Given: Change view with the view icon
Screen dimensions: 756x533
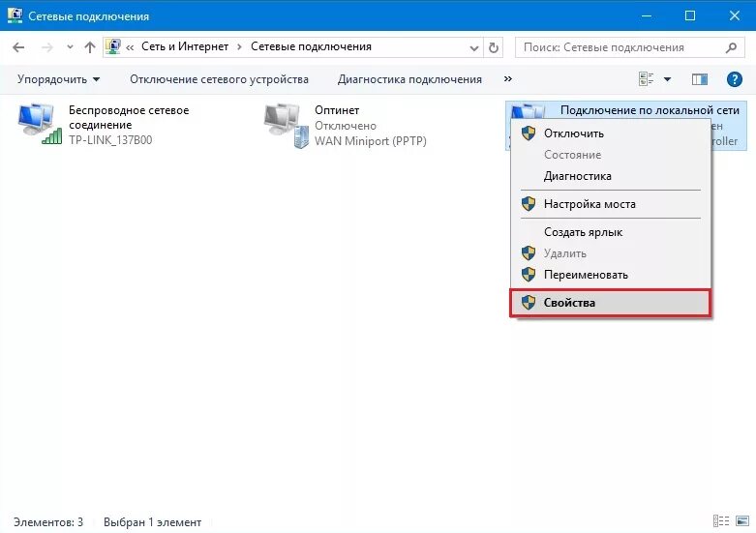Looking at the screenshot, I should pos(646,79).
